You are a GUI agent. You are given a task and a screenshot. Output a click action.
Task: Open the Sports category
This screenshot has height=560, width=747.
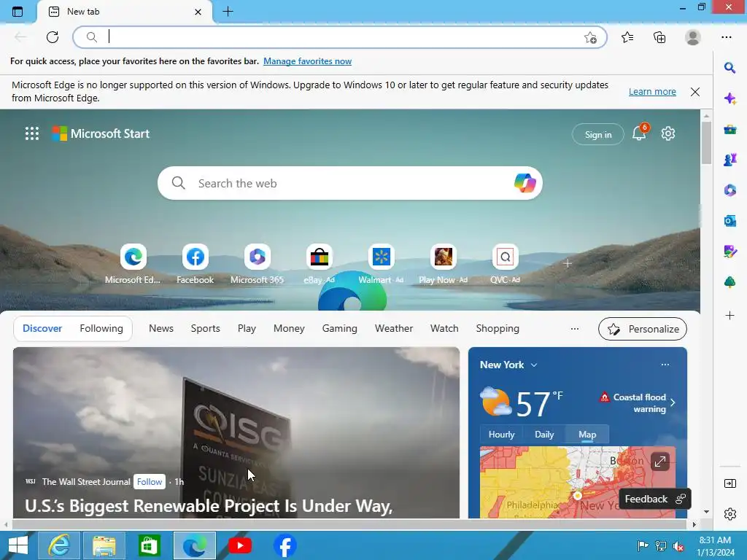(x=205, y=329)
